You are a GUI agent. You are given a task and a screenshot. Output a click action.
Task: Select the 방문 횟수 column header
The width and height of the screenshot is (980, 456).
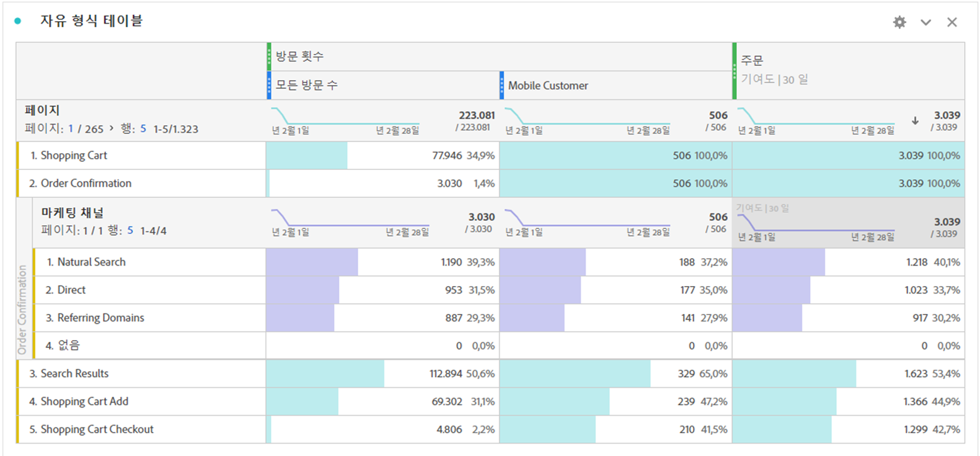[500, 56]
